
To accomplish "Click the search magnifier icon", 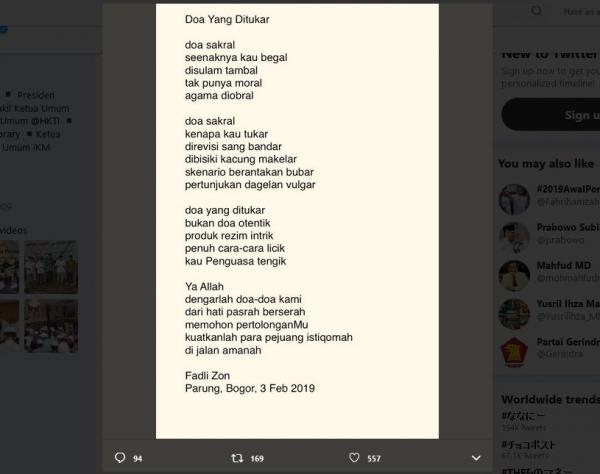I will (536, 11).
